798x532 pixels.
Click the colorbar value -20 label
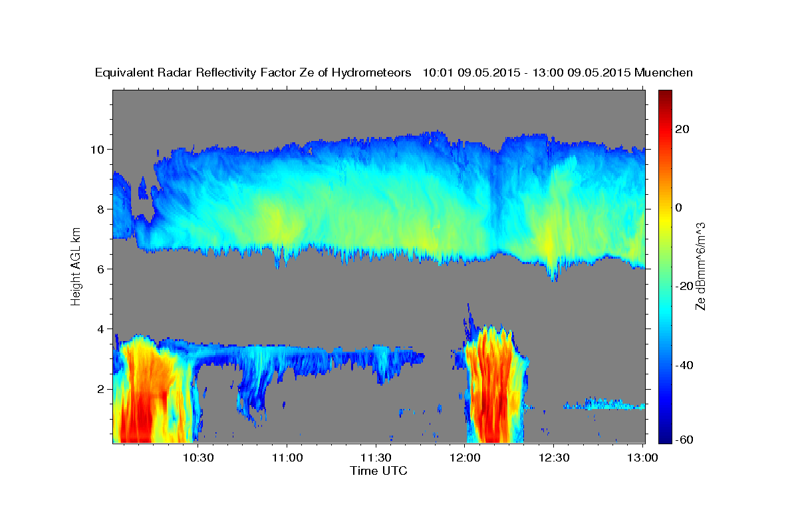683,286
